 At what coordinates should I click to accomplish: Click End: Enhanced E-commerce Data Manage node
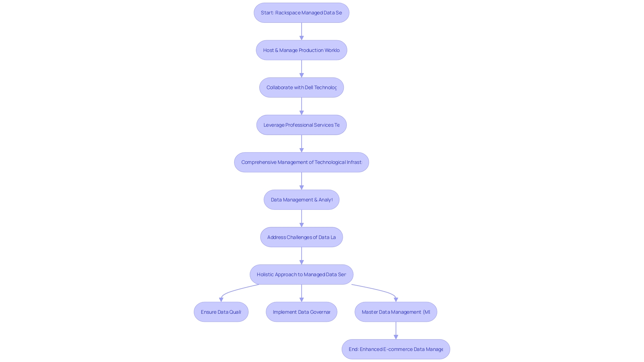click(x=396, y=349)
